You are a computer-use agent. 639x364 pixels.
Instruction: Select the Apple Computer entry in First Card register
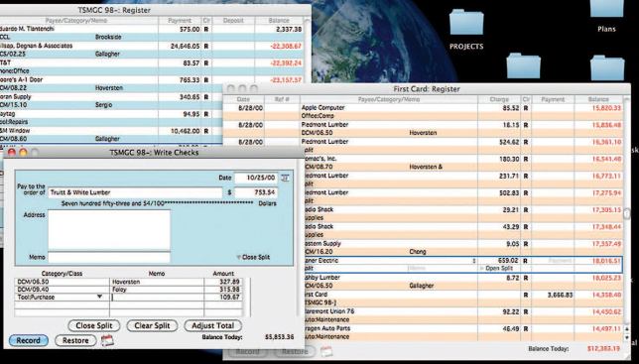click(322, 108)
